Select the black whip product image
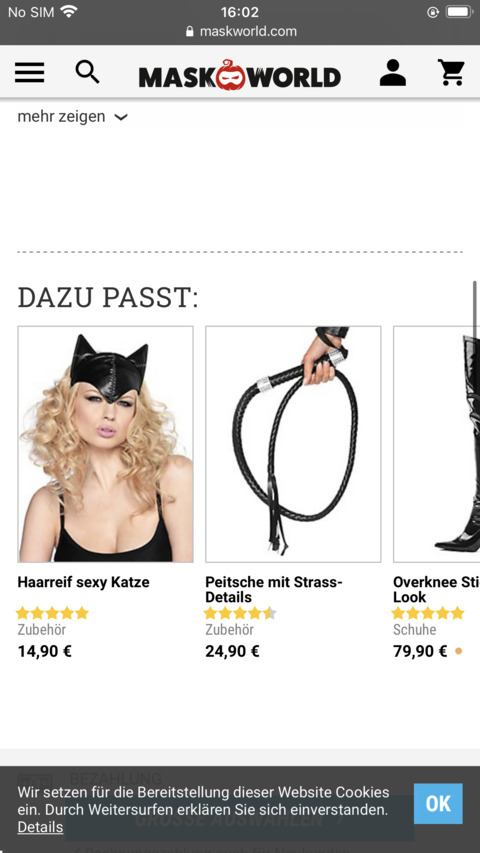 (x=293, y=444)
